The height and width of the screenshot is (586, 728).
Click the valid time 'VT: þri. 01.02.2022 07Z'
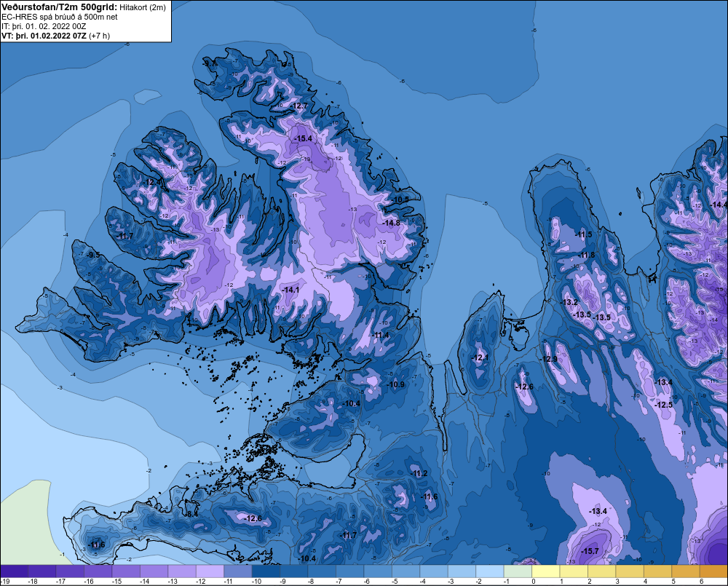[44, 36]
